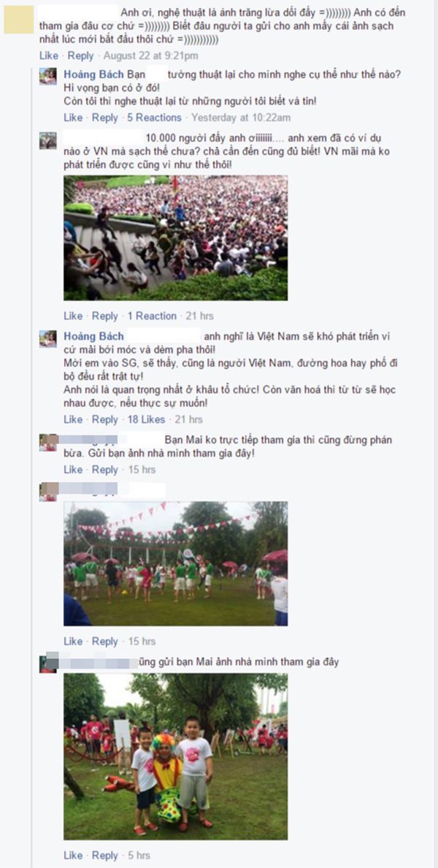This screenshot has width=438, height=868.
Task: Like the comment posted August 22
Action: click(x=49, y=56)
